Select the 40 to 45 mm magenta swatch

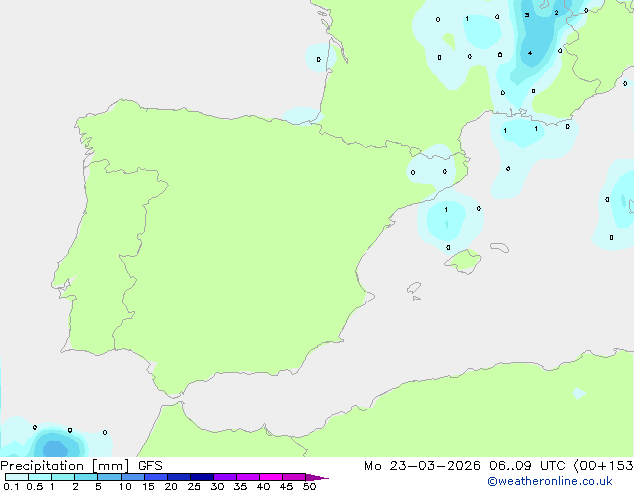[x=271, y=477]
